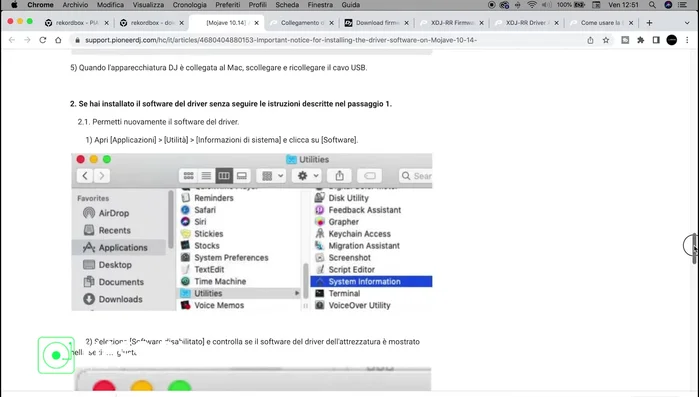Open the Creative Cloud menu bar icon
This screenshot has height=397, width=699.
click(504, 5)
